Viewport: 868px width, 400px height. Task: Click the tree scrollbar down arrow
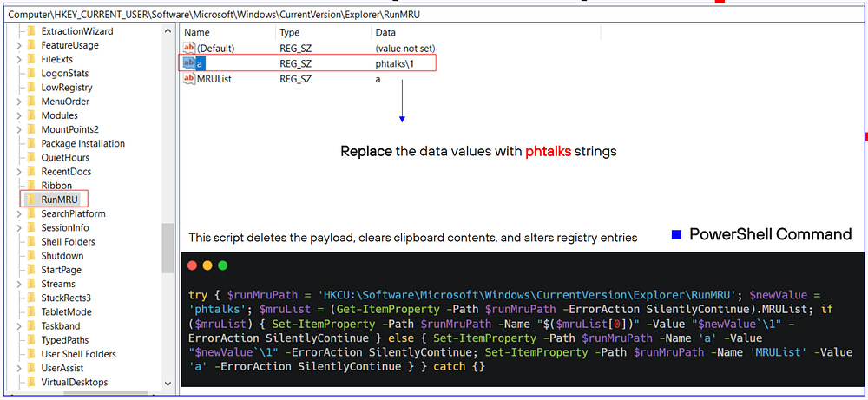168,383
